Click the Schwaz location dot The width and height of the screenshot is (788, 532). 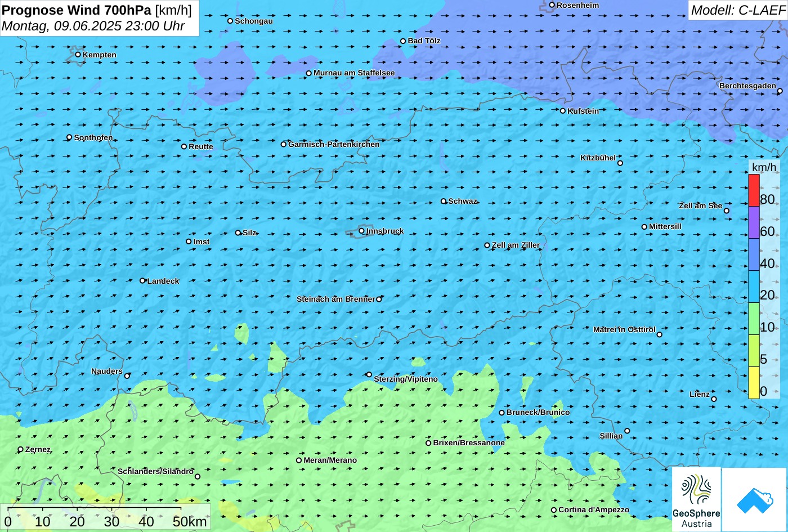click(x=444, y=201)
